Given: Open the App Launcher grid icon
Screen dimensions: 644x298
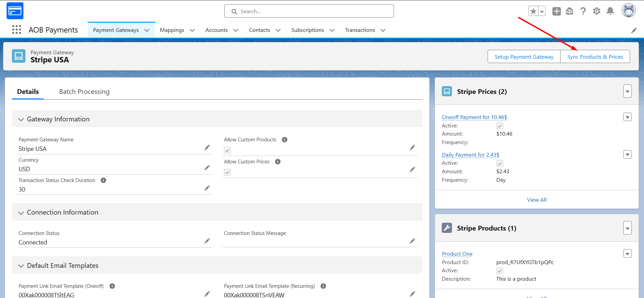Looking at the screenshot, I should [16, 30].
